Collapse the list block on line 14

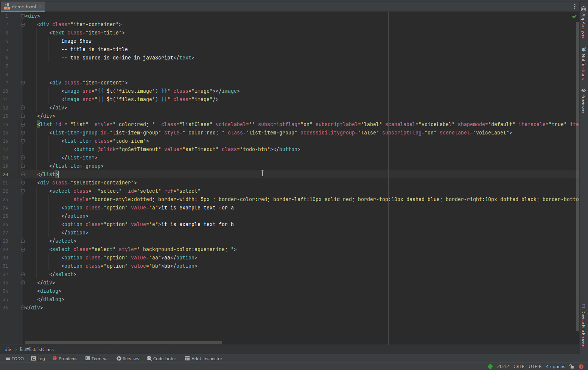point(23,124)
